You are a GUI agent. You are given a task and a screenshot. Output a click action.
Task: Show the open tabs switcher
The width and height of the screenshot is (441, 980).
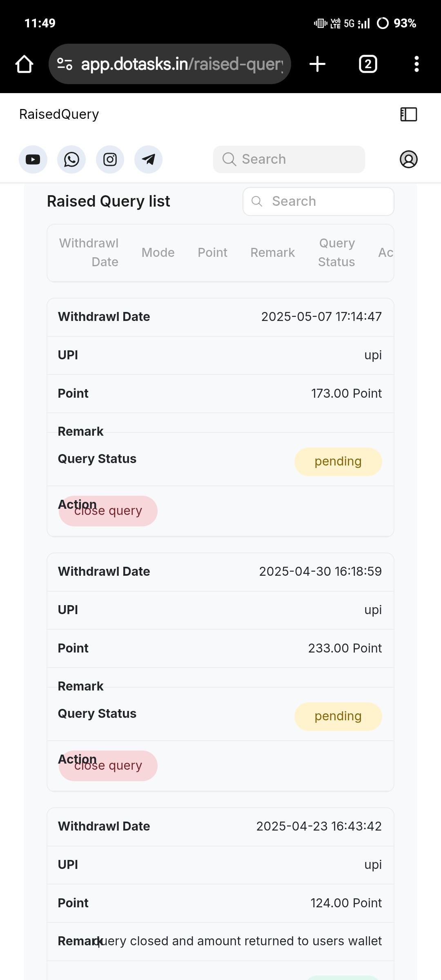tap(368, 64)
